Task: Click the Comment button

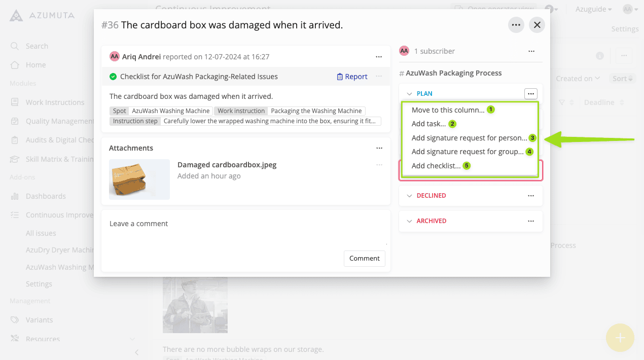Action: pos(364,258)
